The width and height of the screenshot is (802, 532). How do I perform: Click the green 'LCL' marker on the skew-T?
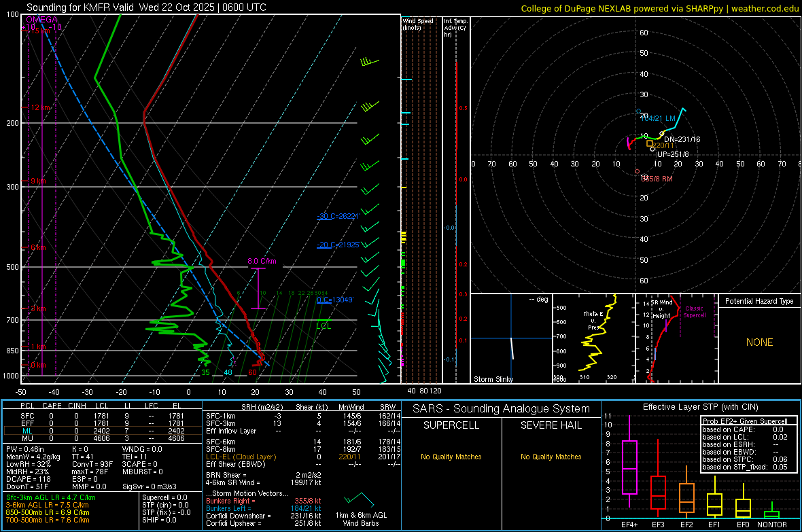(324, 326)
